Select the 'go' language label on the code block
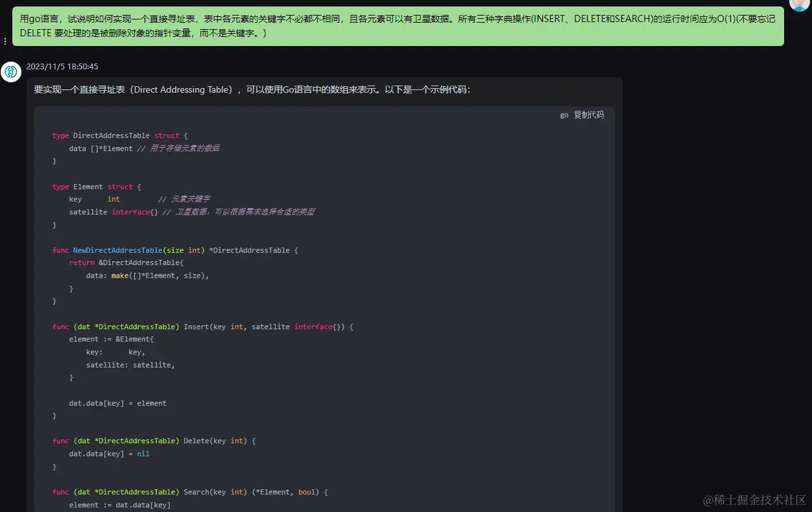The image size is (812, 512). click(x=563, y=115)
